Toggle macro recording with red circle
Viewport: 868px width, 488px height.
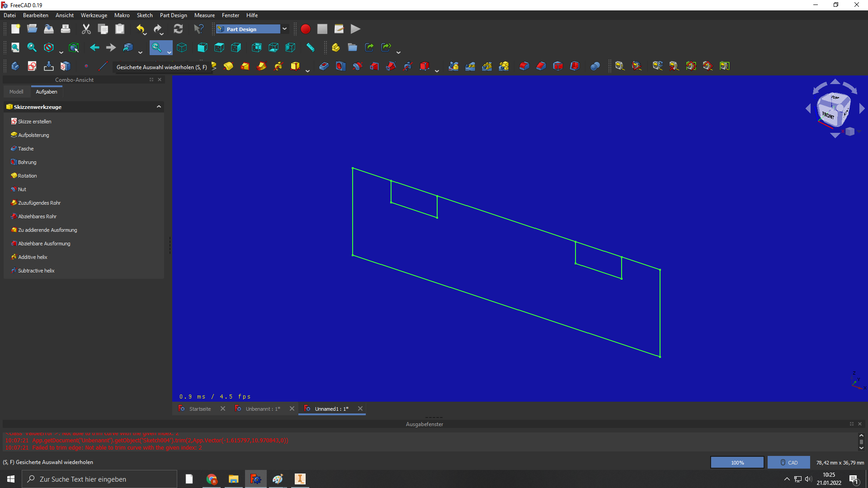pos(306,29)
